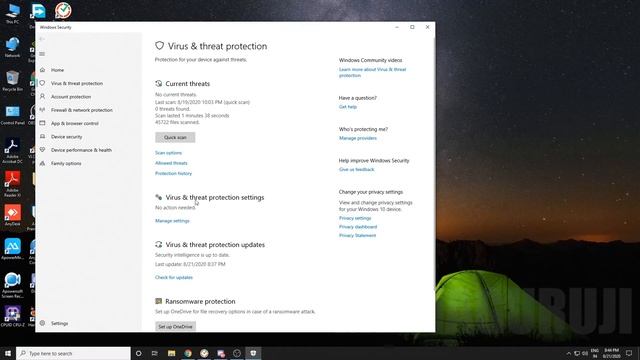Open App & browser control section
This screenshot has height=360, width=640.
[x=75, y=123]
